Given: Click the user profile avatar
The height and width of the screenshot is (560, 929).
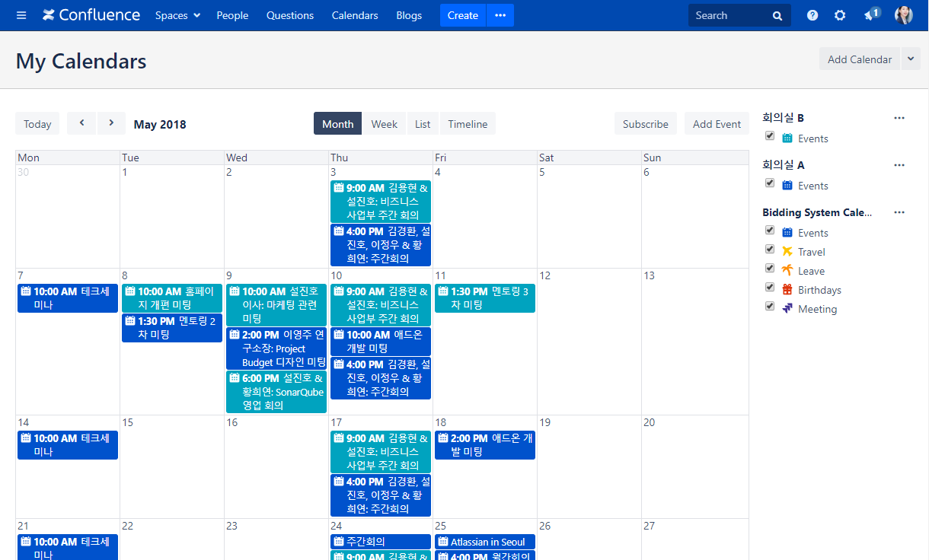Looking at the screenshot, I should click(904, 15).
